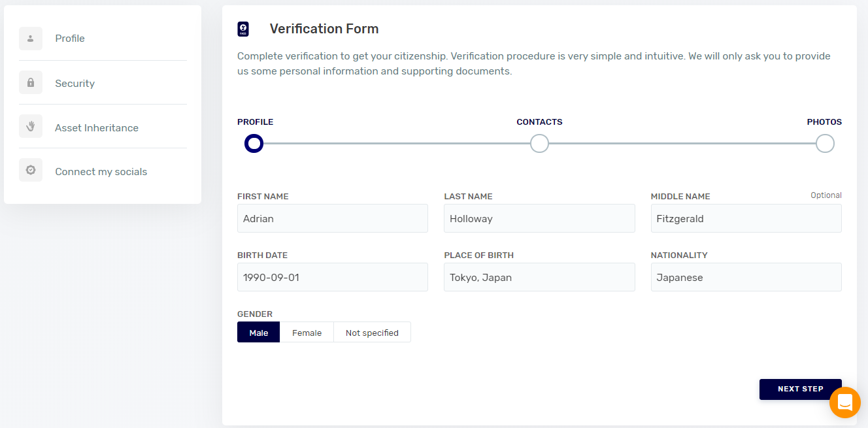Screen dimensions: 868x428
Task: Choose Not specified gender option
Action: (372, 333)
